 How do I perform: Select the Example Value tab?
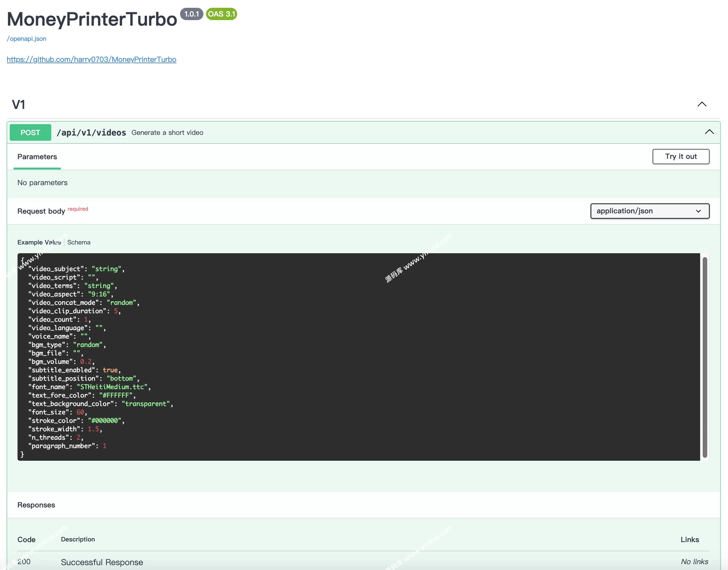pyautogui.click(x=39, y=242)
